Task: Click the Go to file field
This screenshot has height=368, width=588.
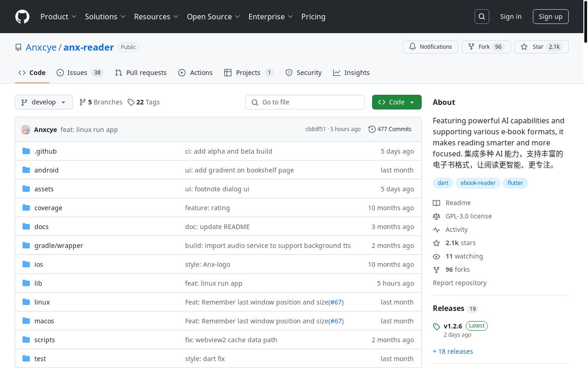Action: coord(305,102)
